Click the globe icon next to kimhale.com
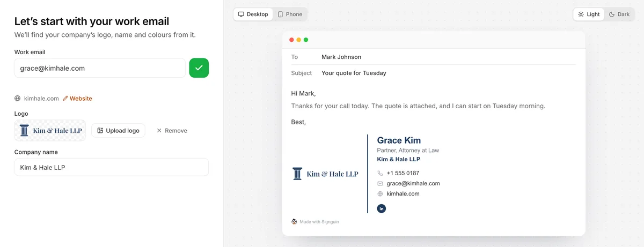This screenshot has width=644, height=247. click(x=18, y=99)
